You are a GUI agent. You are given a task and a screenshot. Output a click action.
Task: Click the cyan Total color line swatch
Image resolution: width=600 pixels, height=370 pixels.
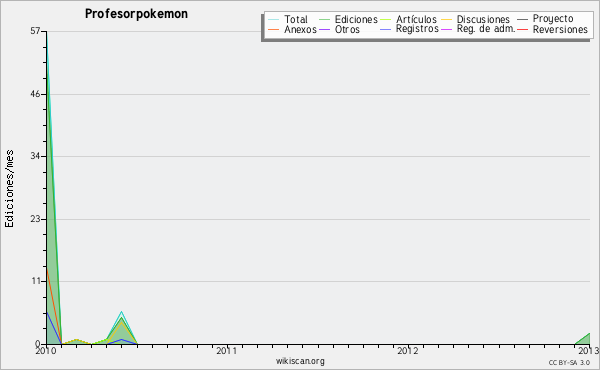(274, 19)
